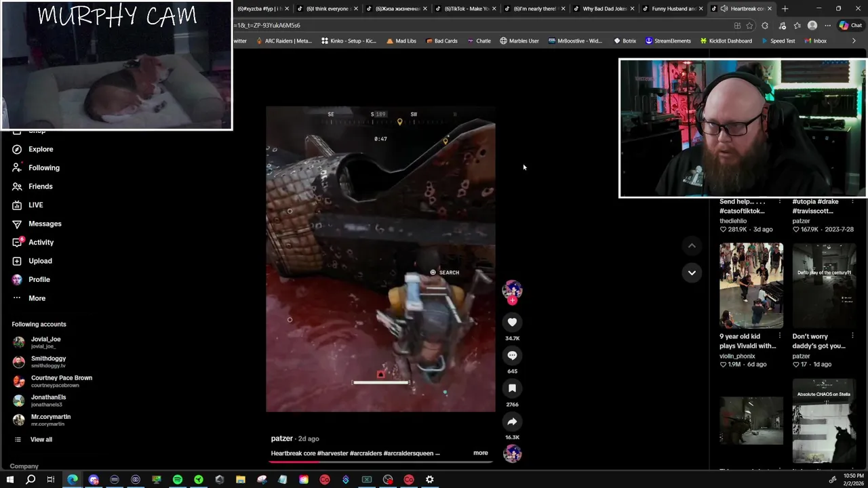The height and width of the screenshot is (488, 868).
Task: Open the browser profile avatar
Action: 812,26
